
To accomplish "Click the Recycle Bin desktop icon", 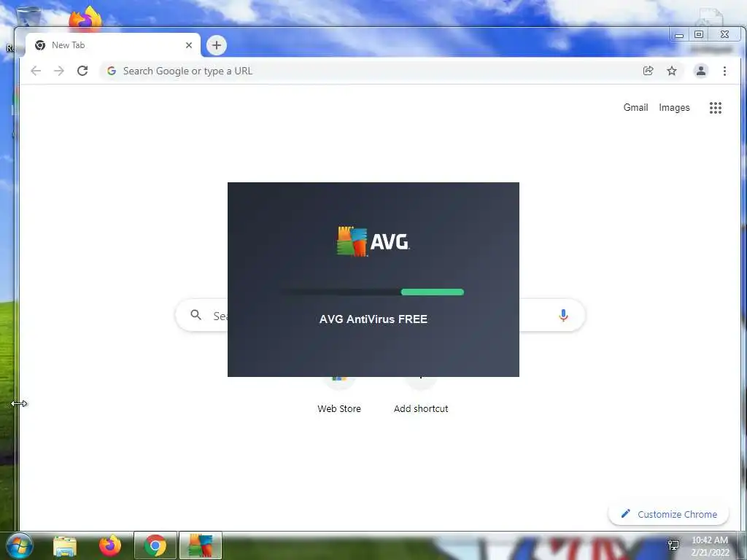I will pos(28,15).
